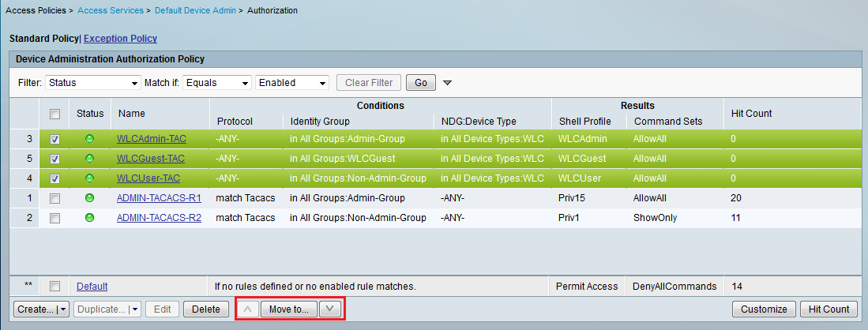Open the Enabled value dropdown
Image resolution: width=868 pixels, height=330 pixels.
point(292,83)
